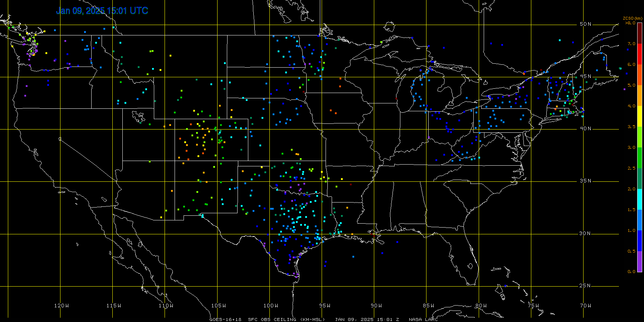Click the '1.5' colorbar value

631,210
